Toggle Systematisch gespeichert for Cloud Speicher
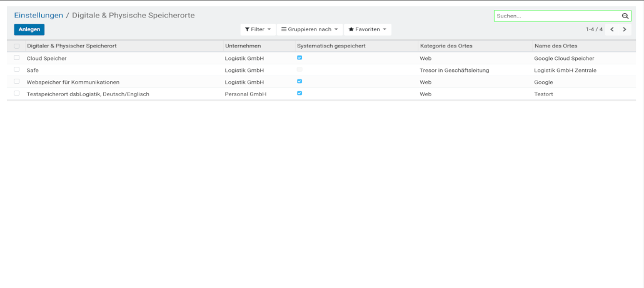 pyautogui.click(x=299, y=57)
